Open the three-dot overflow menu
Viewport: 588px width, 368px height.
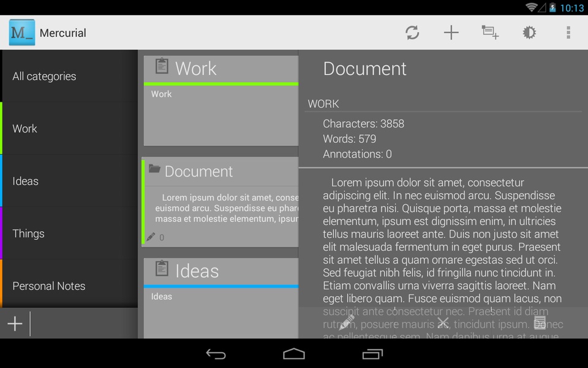click(x=568, y=33)
